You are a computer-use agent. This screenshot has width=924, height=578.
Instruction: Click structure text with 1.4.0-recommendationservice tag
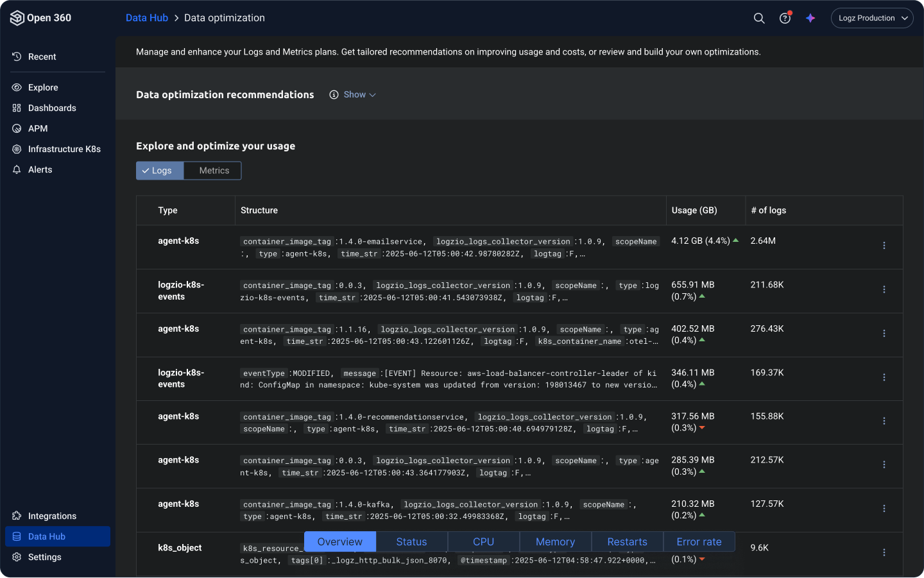[x=444, y=423]
